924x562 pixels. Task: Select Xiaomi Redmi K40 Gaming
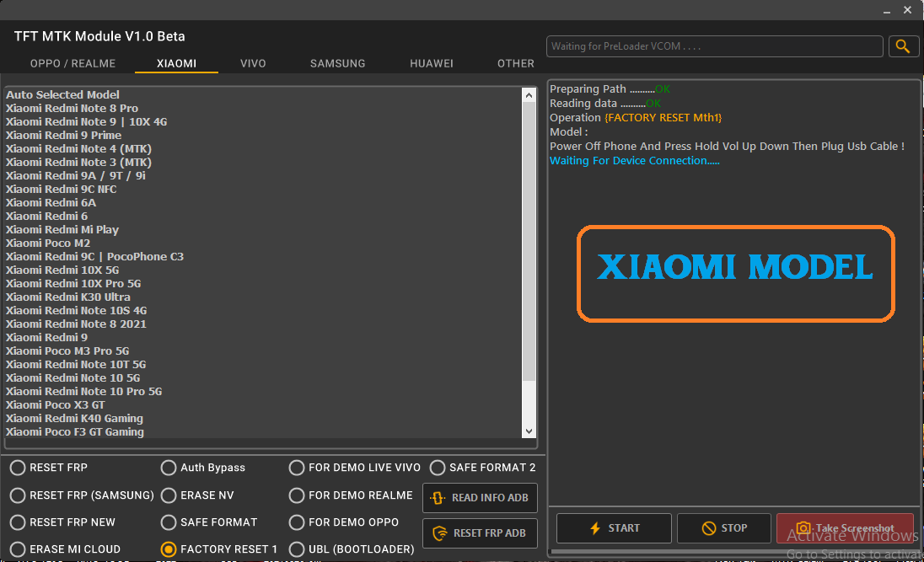(74, 419)
